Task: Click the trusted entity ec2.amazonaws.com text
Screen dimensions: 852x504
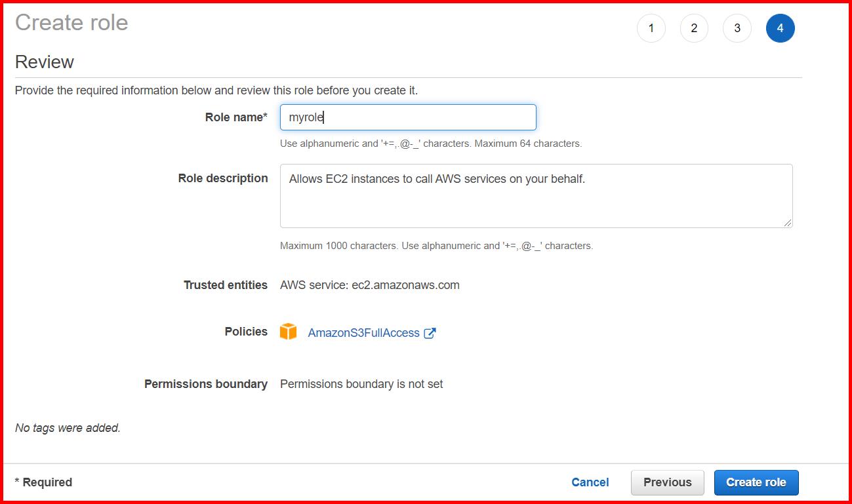Action: [x=369, y=284]
